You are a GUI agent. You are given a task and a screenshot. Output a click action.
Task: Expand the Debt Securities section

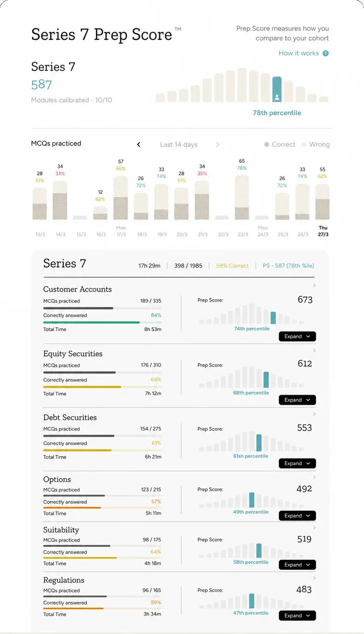[x=297, y=463]
